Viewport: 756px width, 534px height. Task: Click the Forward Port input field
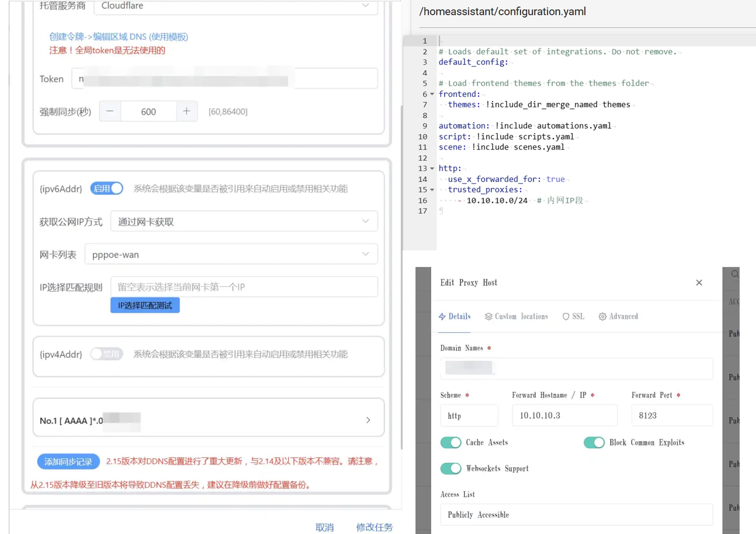[x=671, y=416]
